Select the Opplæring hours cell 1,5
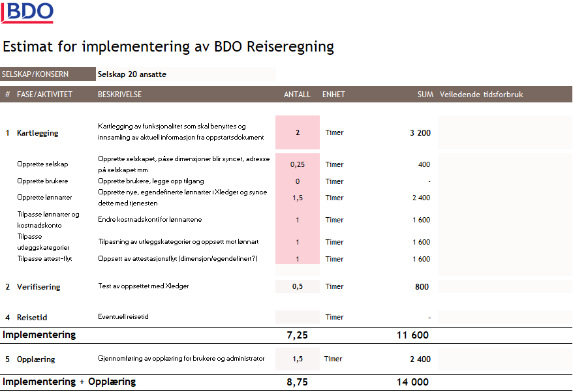The width and height of the screenshot is (573, 392). [298, 359]
